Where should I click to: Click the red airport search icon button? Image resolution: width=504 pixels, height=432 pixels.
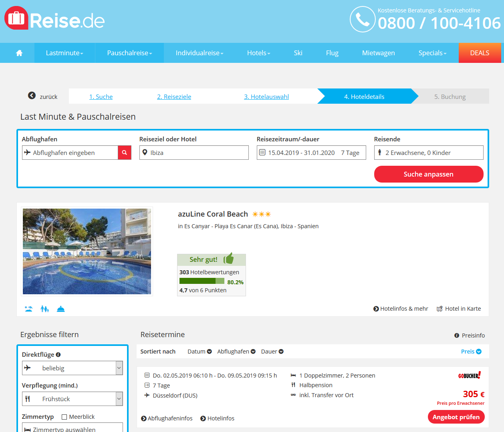click(125, 153)
